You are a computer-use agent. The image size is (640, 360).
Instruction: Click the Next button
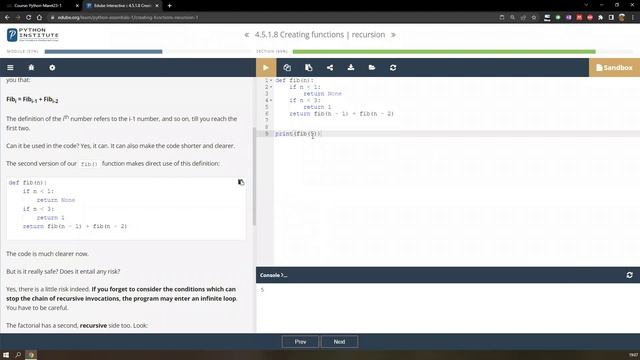[339, 342]
